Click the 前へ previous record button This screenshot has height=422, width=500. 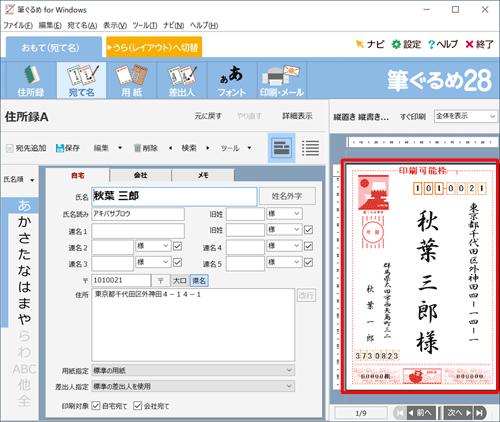coord(421,413)
